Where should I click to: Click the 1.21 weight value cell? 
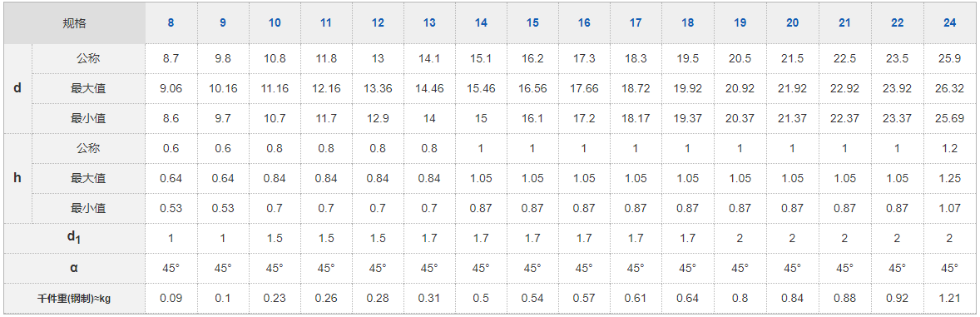coord(949,298)
